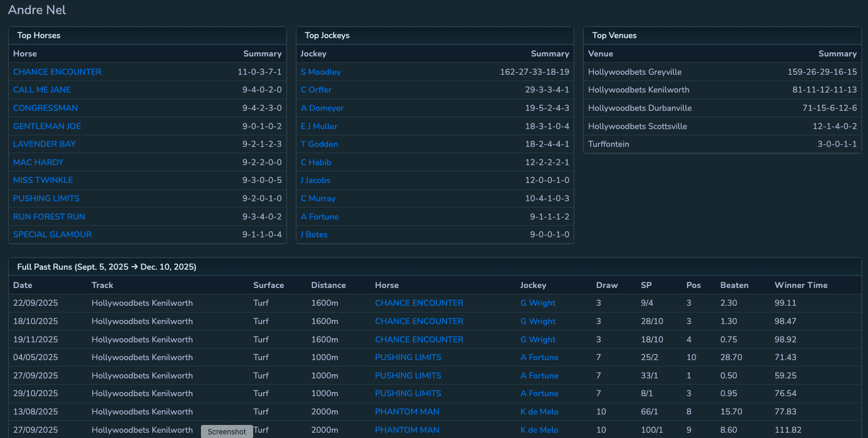Click SP value 33/1
This screenshot has height=438, width=868.
[x=649, y=375]
